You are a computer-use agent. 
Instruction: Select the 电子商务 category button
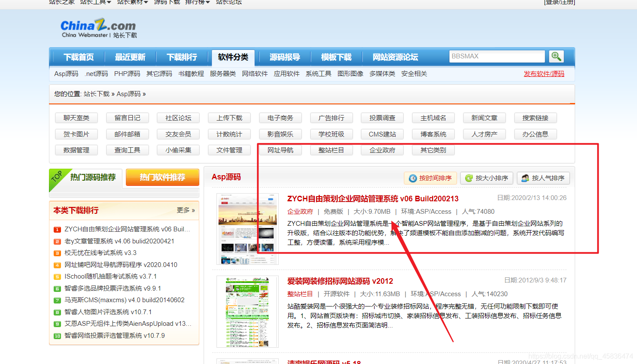280,118
